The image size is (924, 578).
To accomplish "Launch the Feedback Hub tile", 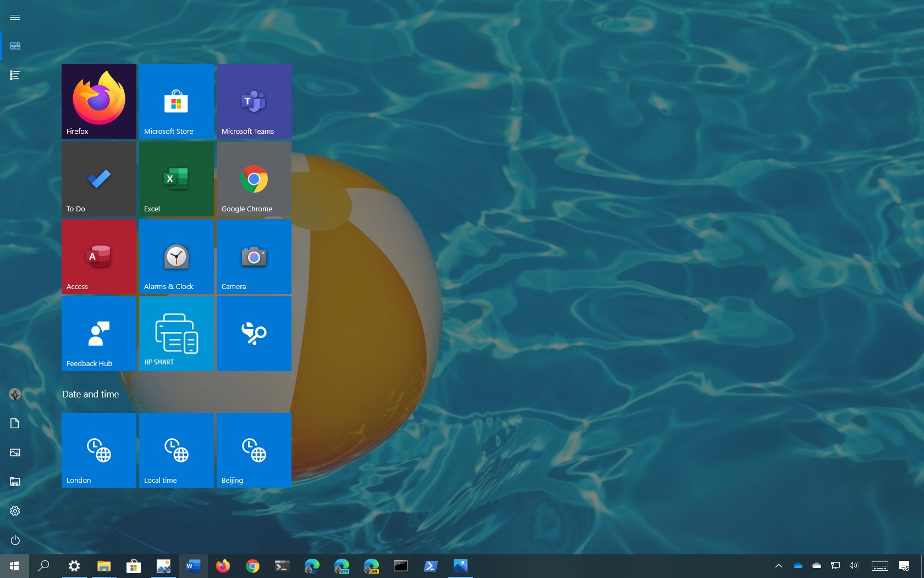I will click(x=99, y=334).
